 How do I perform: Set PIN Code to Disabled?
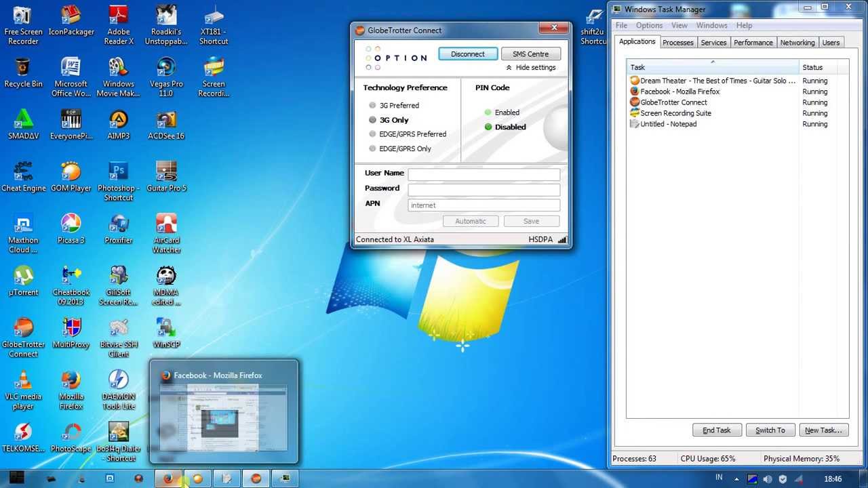tap(505, 127)
